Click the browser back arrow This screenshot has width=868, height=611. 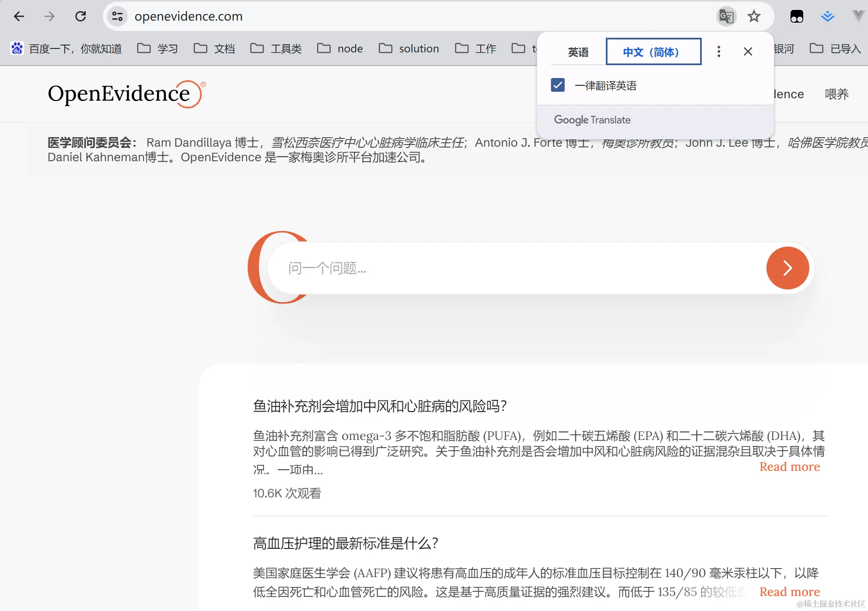[19, 16]
